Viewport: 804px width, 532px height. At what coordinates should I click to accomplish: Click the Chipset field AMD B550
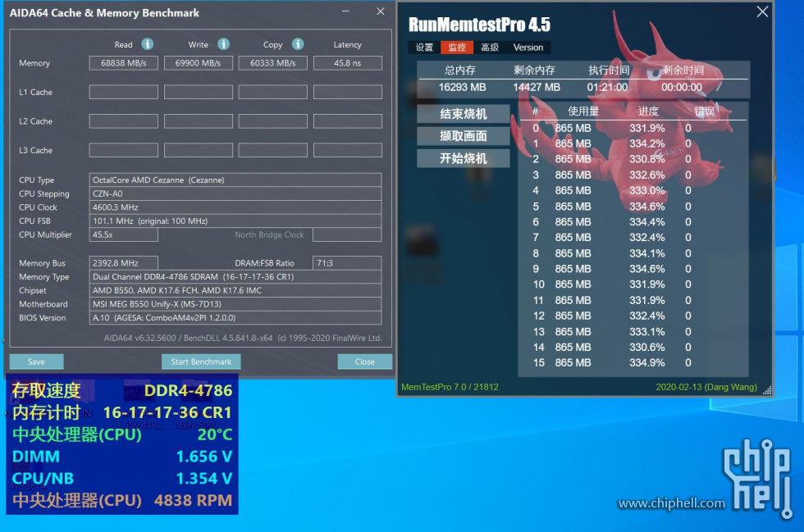coord(235,290)
